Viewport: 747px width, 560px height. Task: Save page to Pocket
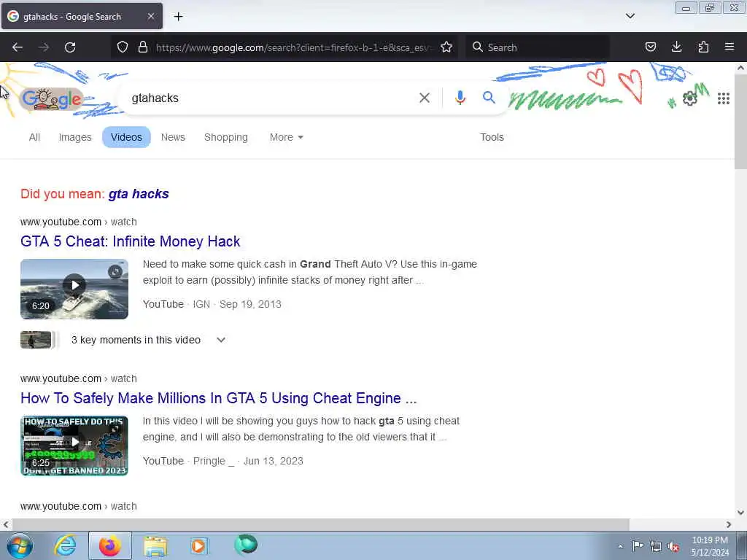pos(650,47)
